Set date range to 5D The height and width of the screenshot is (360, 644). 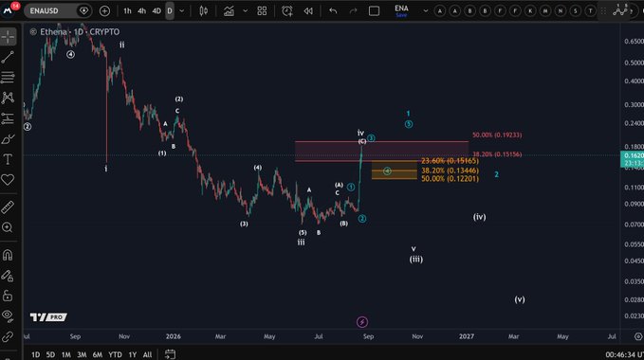(x=50, y=354)
